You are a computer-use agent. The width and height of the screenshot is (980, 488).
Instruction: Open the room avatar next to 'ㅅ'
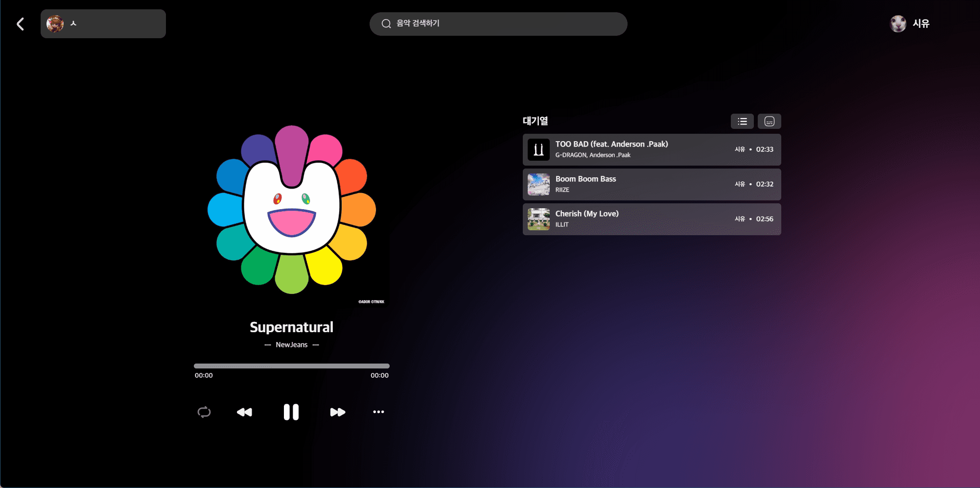coord(55,24)
